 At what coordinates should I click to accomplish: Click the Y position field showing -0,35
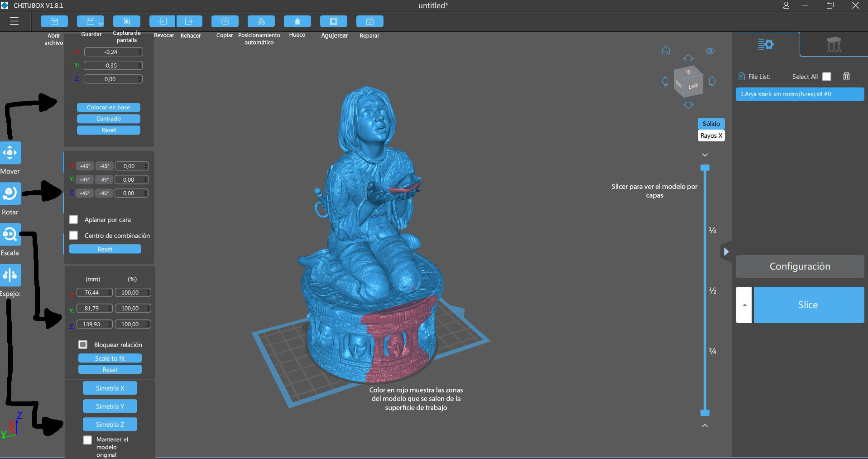(113, 66)
